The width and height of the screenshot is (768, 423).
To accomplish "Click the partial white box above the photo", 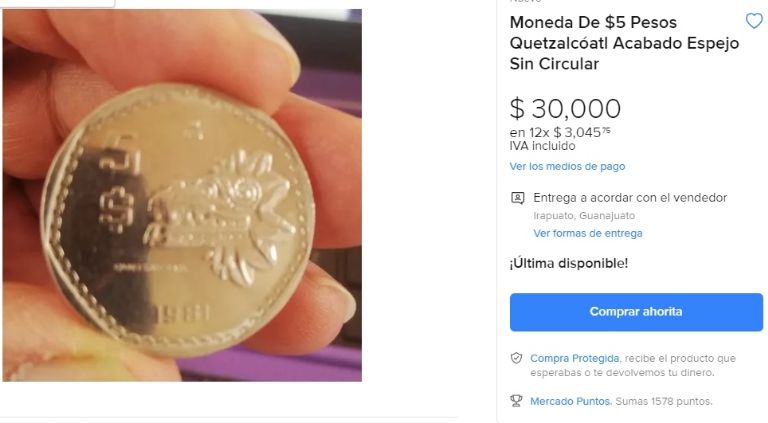I will pyautogui.click(x=57, y=3).
